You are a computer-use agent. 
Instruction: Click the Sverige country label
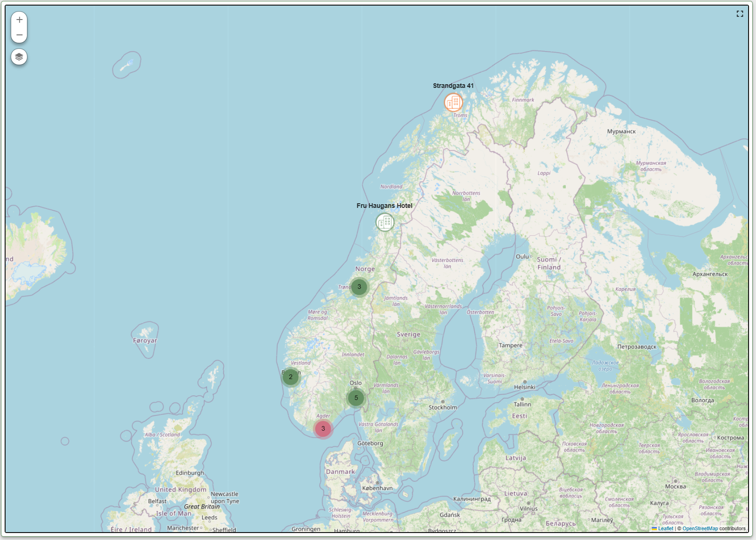tap(409, 334)
